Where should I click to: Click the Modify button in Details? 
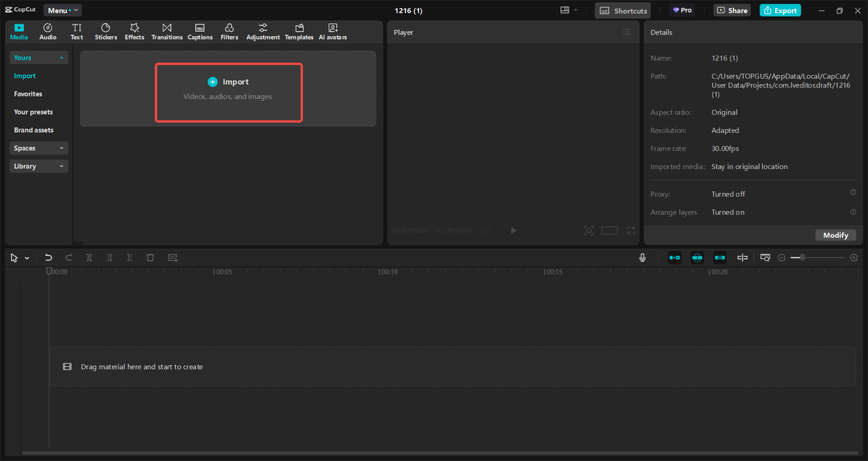pos(835,235)
